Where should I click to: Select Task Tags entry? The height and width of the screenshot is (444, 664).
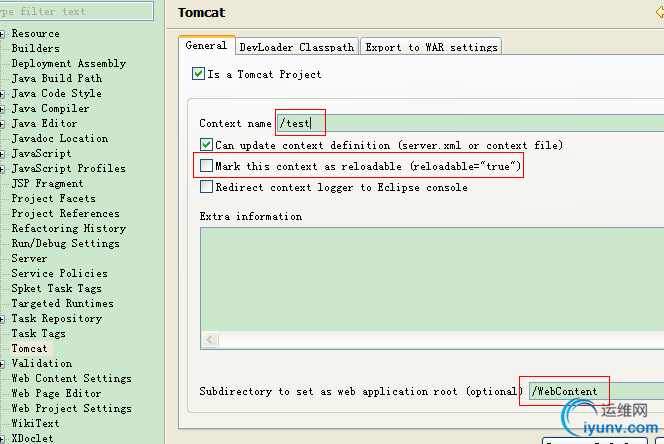pos(39,333)
